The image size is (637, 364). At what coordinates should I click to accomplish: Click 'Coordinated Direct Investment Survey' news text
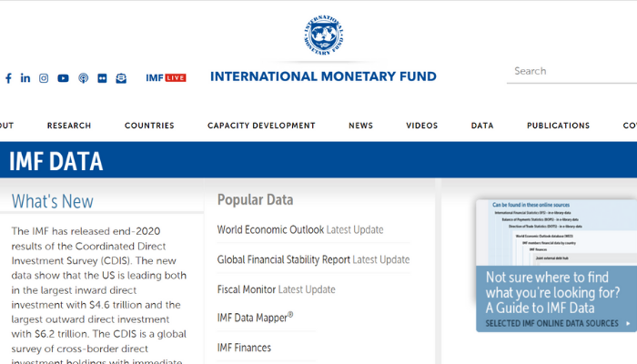[x=88, y=254]
